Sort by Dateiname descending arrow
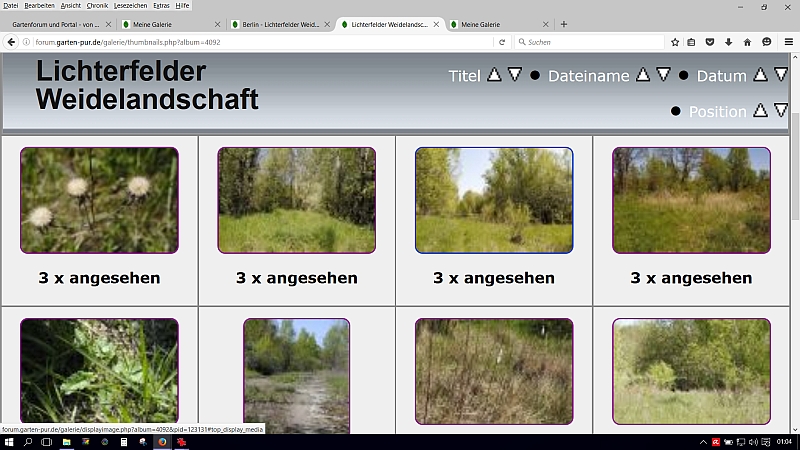The height and width of the screenshot is (450, 800). tap(663, 75)
